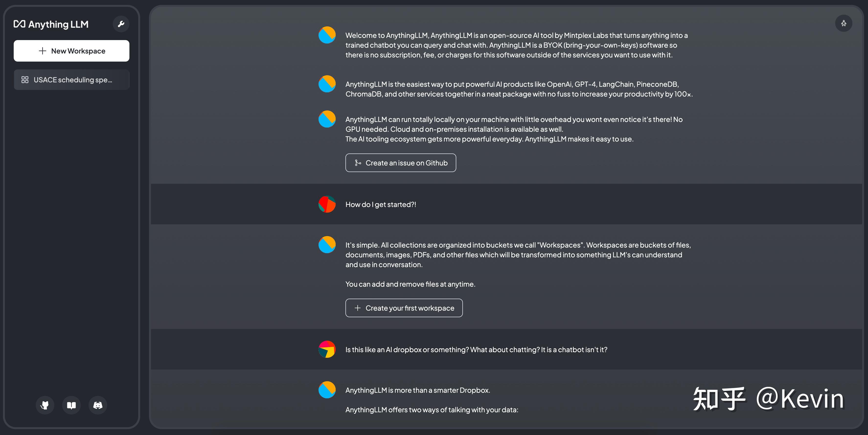Screen dimensions: 868x435
Task: Click the 'more than a smarter Dropbox' message
Action: click(418, 390)
